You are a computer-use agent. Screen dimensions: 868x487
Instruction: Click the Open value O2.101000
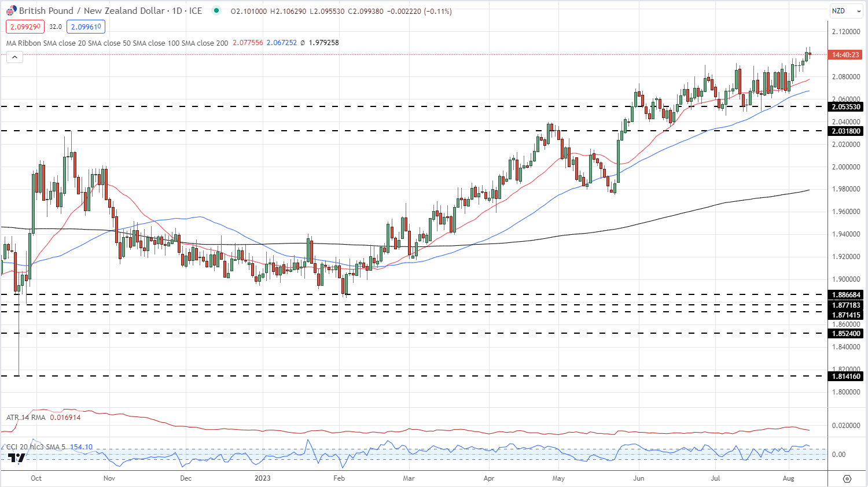249,11
